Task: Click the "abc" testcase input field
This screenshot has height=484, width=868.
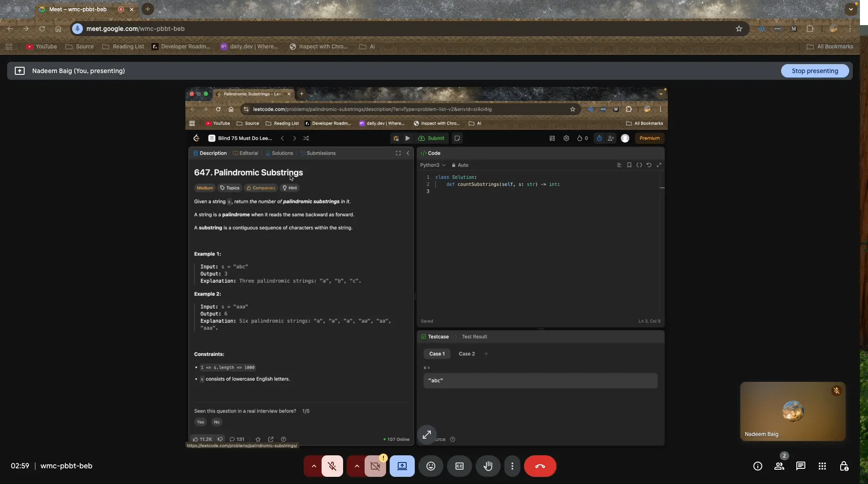Action: point(540,380)
